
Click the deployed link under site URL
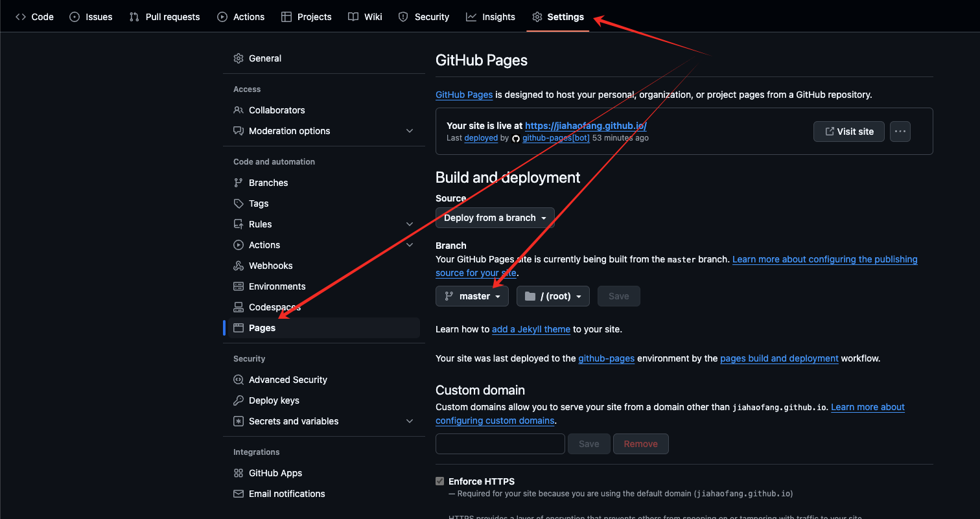pos(482,138)
